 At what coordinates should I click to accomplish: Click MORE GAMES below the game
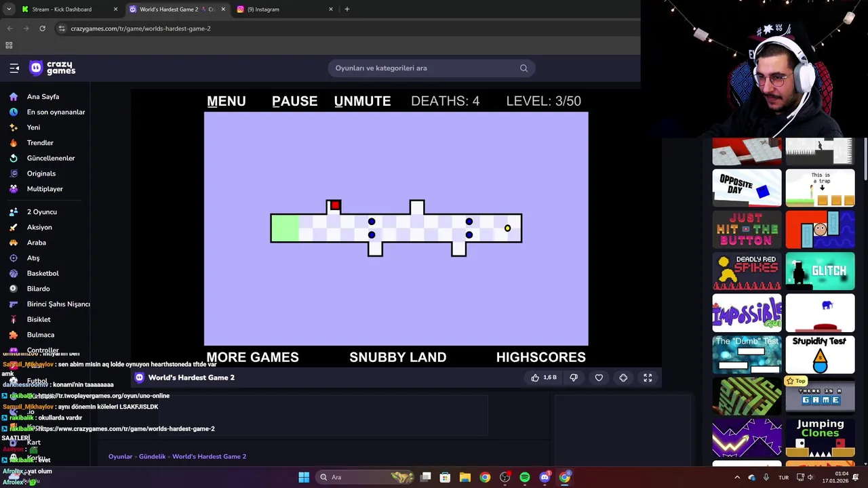[252, 357]
